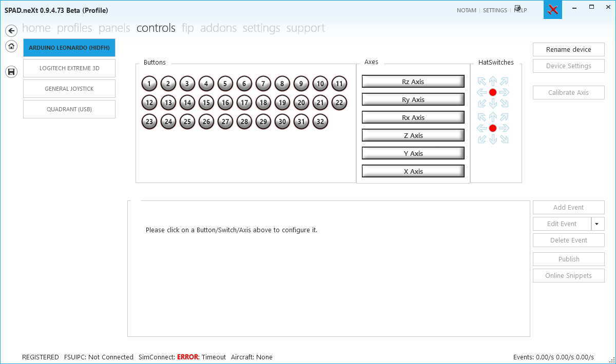Click the up-left arrow of the upper hat switch
Image resolution: width=616 pixels, height=364 pixels.
click(482, 81)
